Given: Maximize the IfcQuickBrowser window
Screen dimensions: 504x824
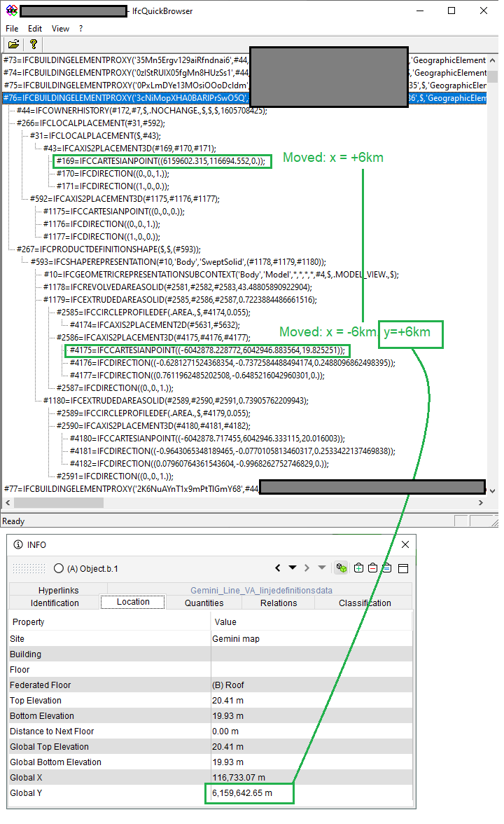Looking at the screenshot, I should tap(451, 11).
